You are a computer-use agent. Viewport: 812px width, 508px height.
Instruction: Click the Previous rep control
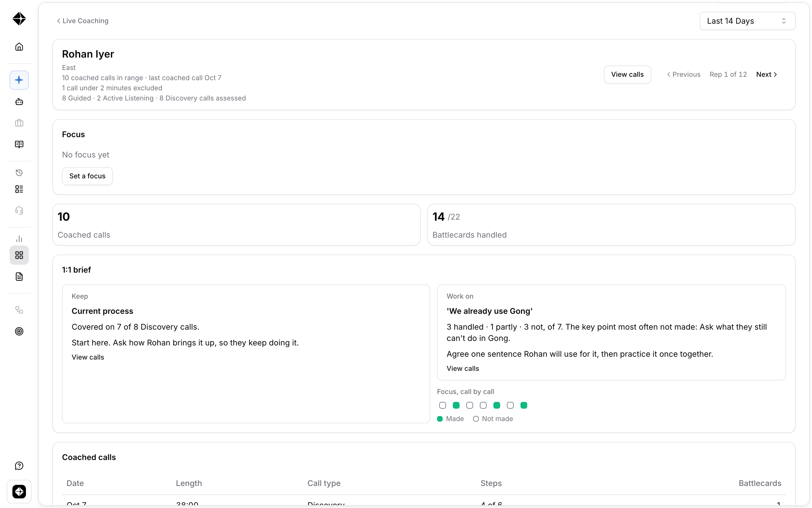point(683,75)
